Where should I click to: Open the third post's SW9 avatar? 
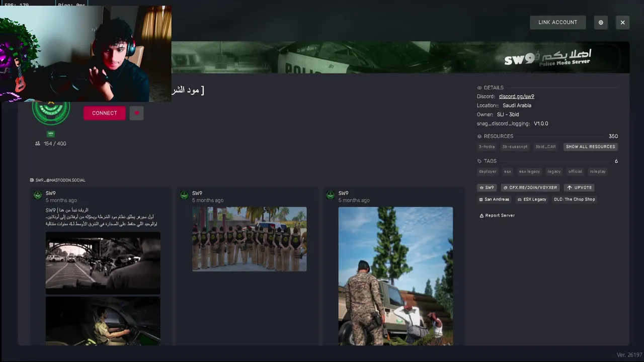(x=331, y=195)
